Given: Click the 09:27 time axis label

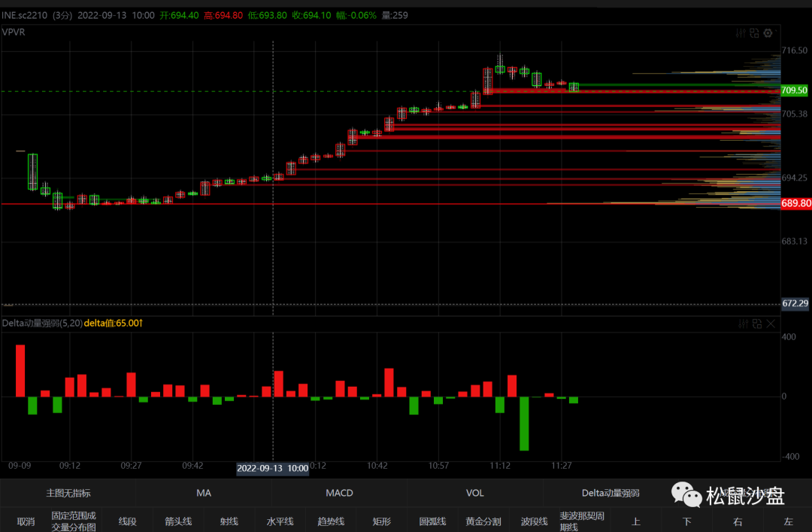Looking at the screenshot, I should [131, 466].
